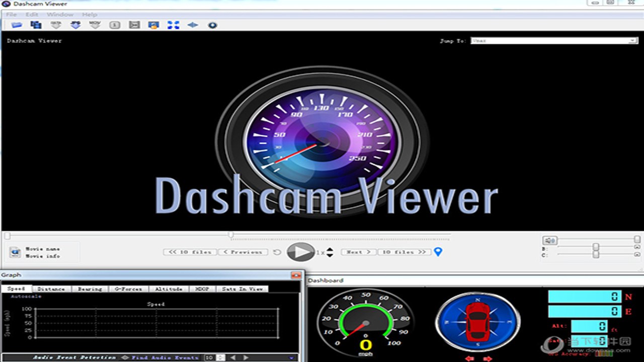Viewport: 644px width, 362px height.
Task: Click the contrast C slider
Action: 596,255
